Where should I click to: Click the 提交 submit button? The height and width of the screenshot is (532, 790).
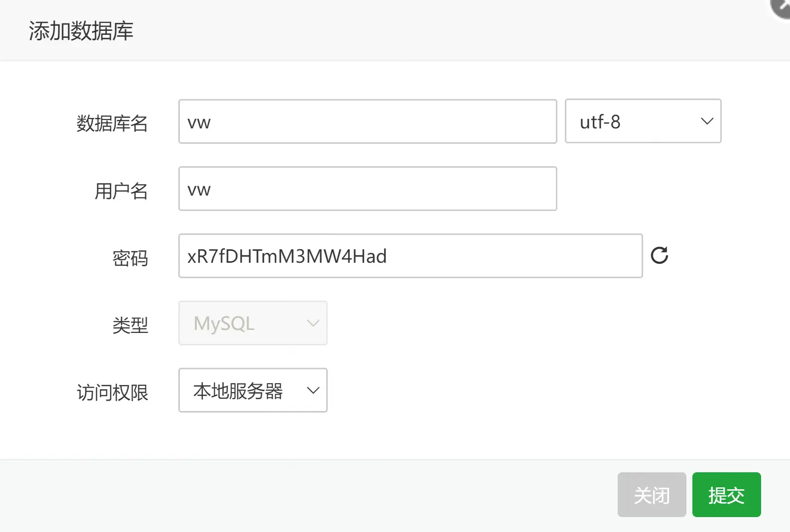coord(726,495)
